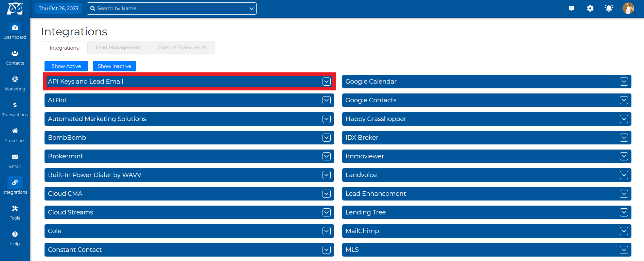This screenshot has height=261, width=644.
Task: Switch to the Lead Management tab
Action: [x=118, y=48]
